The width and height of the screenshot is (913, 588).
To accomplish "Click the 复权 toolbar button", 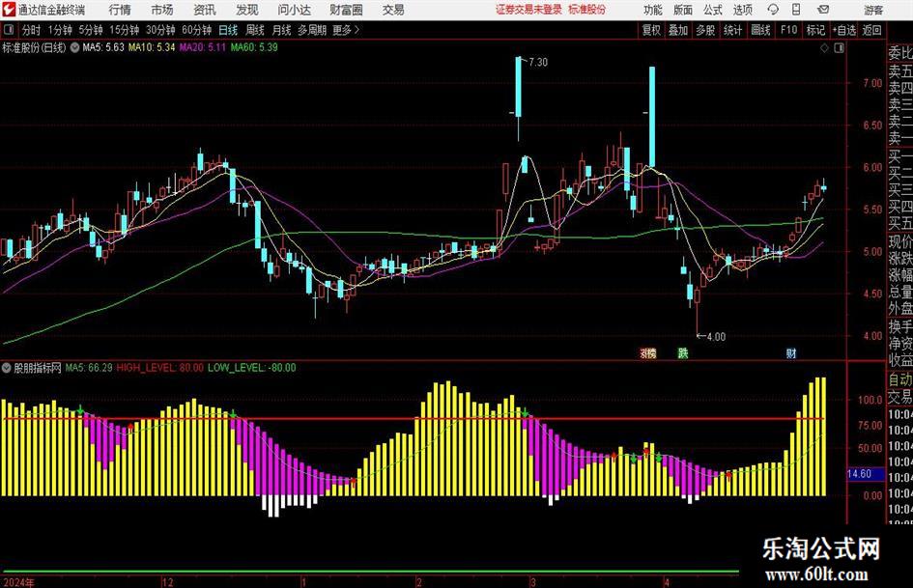I will [x=651, y=30].
